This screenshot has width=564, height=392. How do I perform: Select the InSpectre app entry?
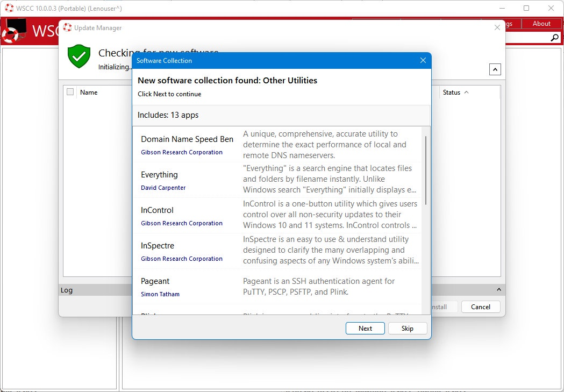point(158,246)
